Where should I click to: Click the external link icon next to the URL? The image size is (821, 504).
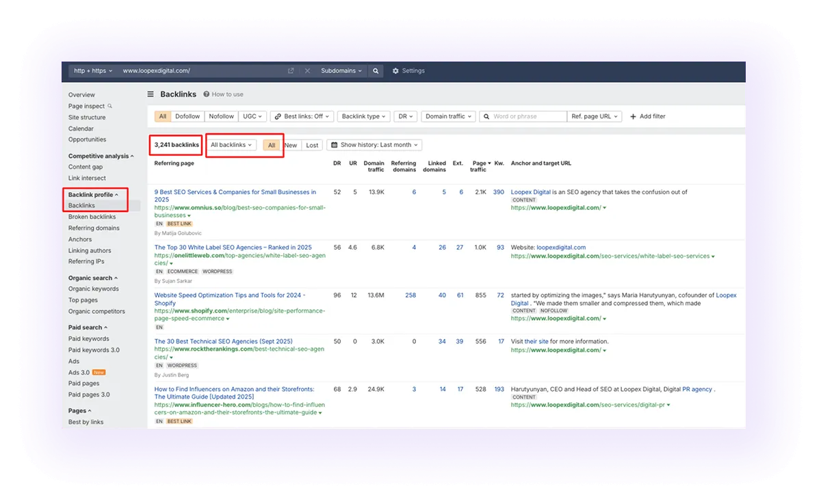click(x=290, y=70)
